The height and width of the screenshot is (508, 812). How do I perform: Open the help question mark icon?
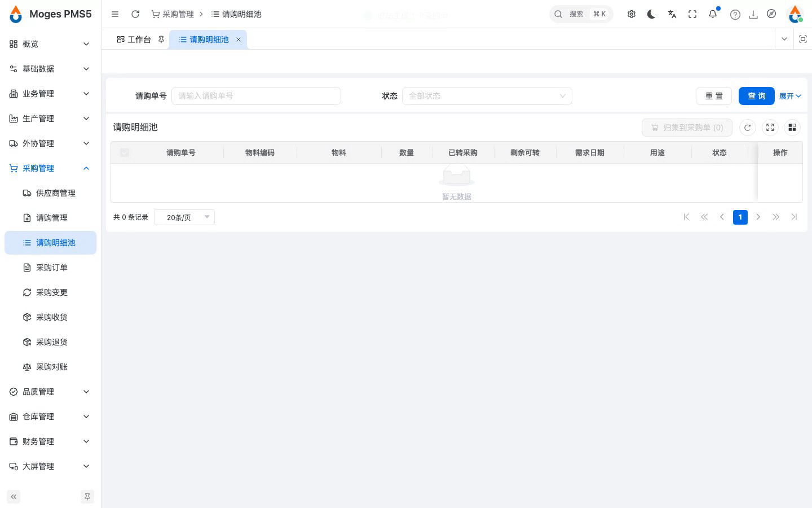[x=735, y=15]
